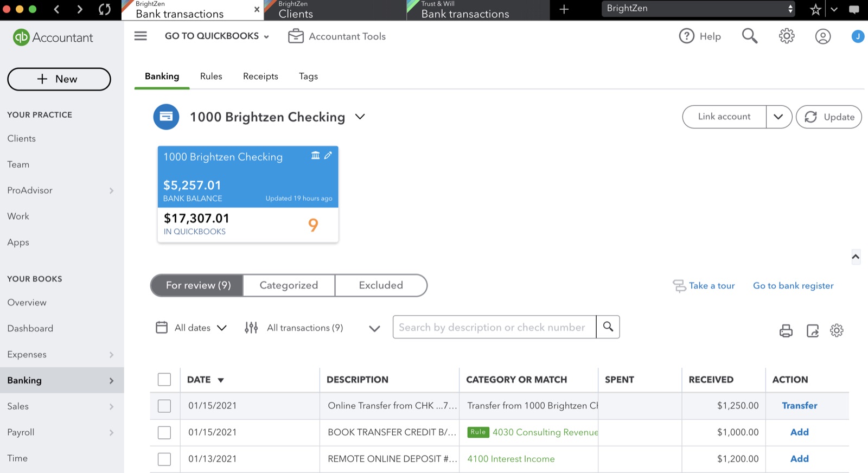The width and height of the screenshot is (868, 473).
Task: Open the search magnifier in header
Action: click(750, 36)
